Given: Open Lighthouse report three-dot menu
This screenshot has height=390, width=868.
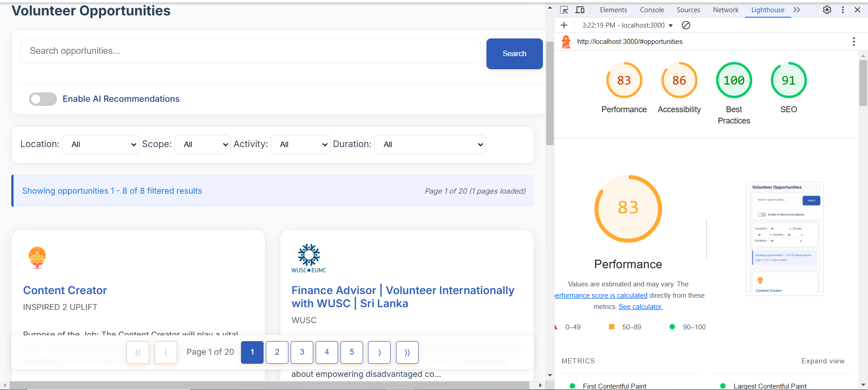Looking at the screenshot, I should (x=854, y=42).
